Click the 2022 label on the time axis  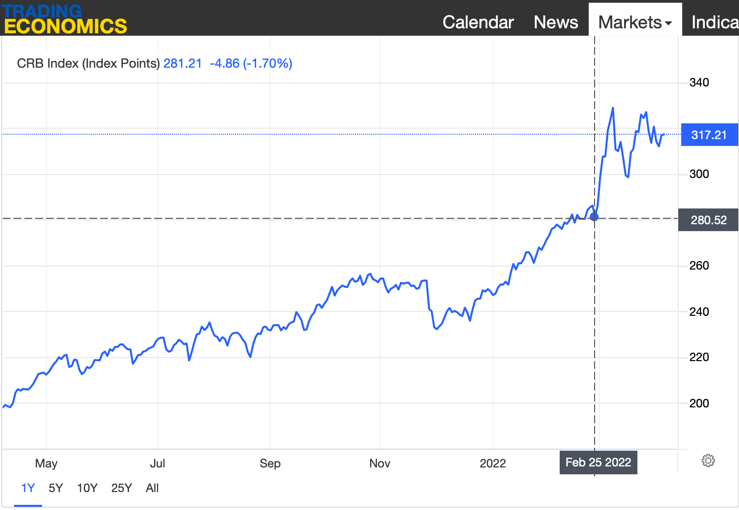tap(493, 463)
